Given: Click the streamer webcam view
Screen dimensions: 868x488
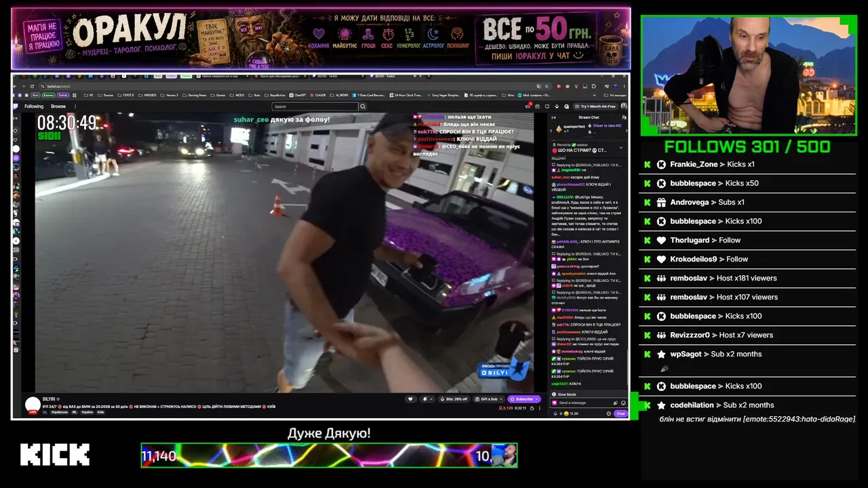Looking at the screenshot, I should coord(749,75).
